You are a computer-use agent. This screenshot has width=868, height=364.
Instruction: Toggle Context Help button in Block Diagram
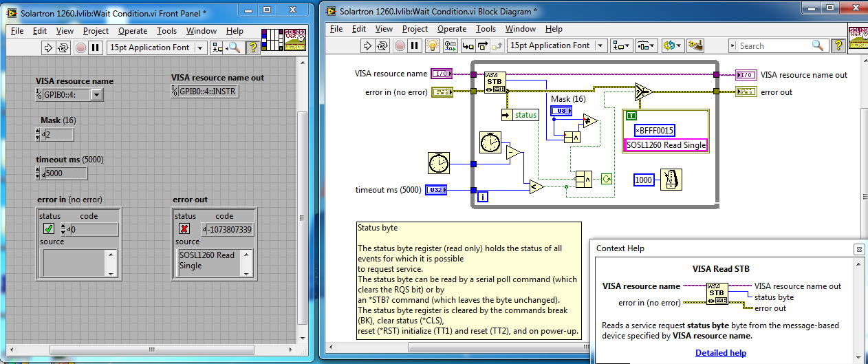click(x=838, y=45)
